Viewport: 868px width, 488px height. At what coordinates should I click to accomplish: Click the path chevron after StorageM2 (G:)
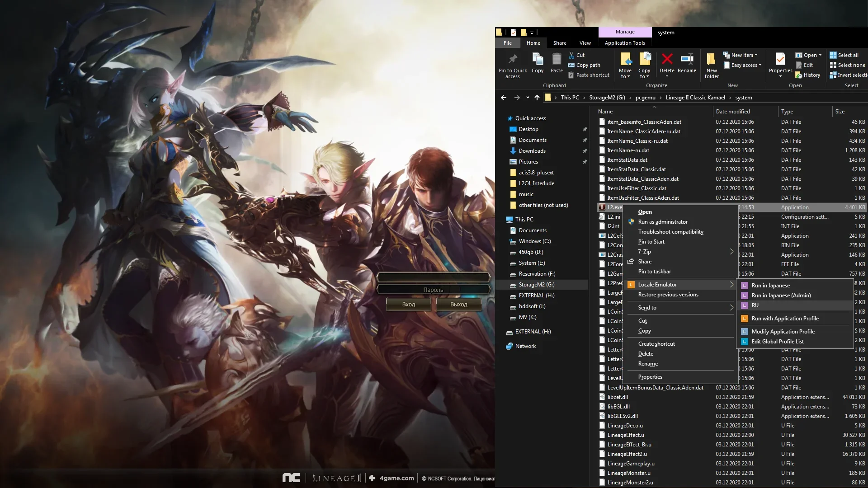[x=631, y=98]
